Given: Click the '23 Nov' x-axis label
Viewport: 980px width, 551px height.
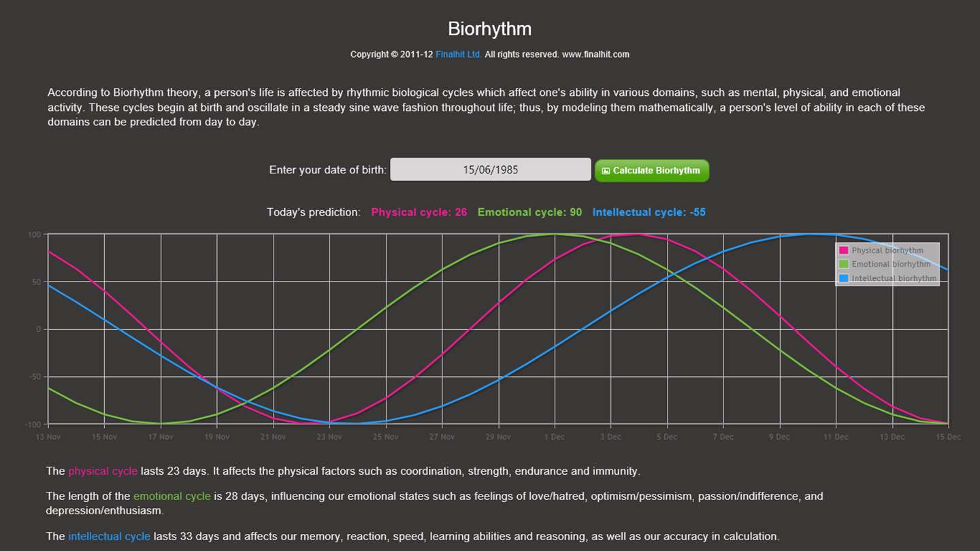Looking at the screenshot, I should (329, 437).
